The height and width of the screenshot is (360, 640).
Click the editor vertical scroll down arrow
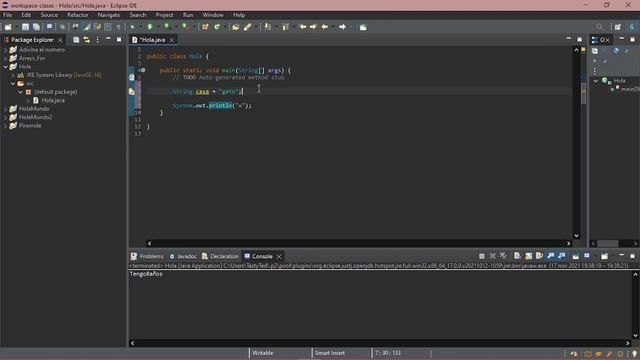tap(576, 236)
